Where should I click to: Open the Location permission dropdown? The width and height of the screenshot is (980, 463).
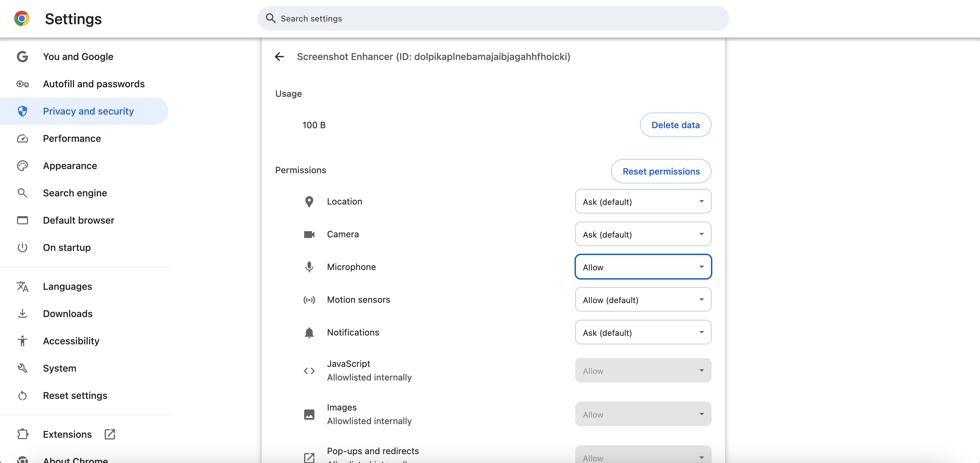click(643, 201)
